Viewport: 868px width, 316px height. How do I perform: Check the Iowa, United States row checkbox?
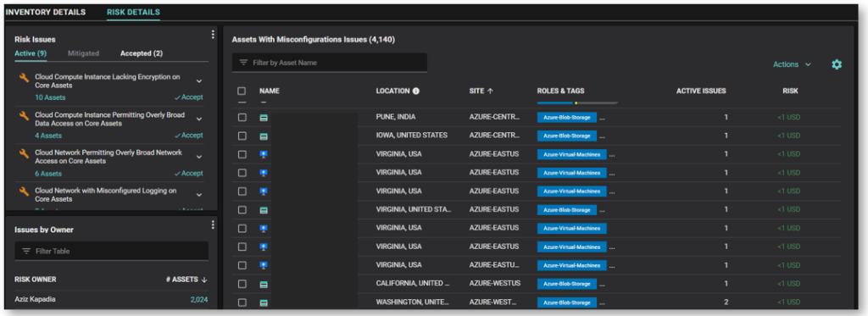[242, 136]
